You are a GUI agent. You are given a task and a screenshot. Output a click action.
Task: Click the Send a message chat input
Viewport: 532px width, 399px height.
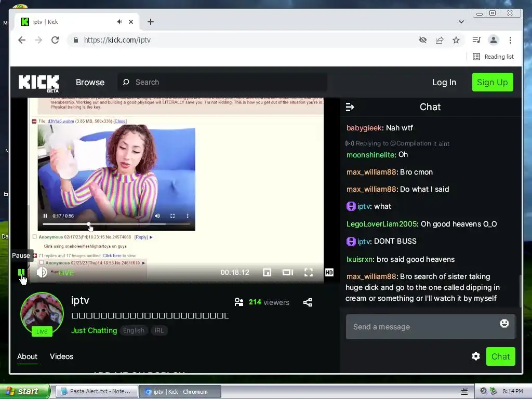pos(430,327)
